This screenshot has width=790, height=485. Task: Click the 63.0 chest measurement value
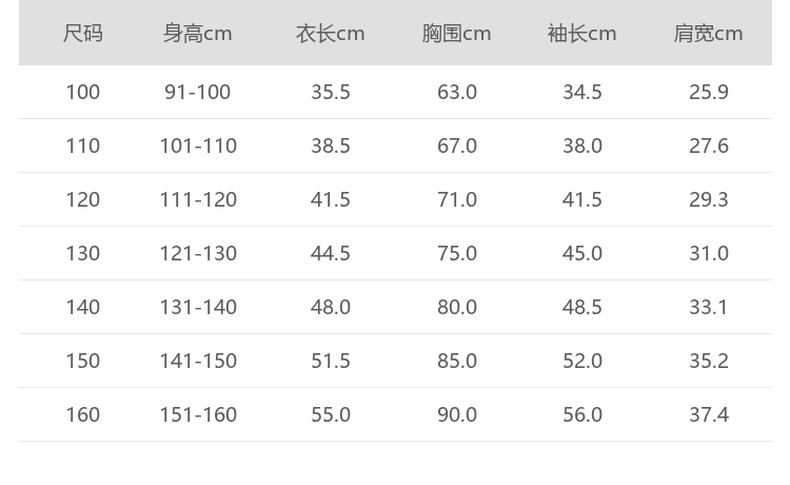tap(457, 93)
